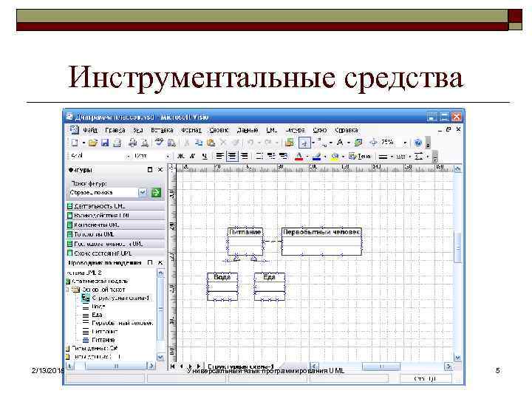Toggle Italic (К) formatting
This screenshot has height=399, width=532.
click(x=192, y=156)
